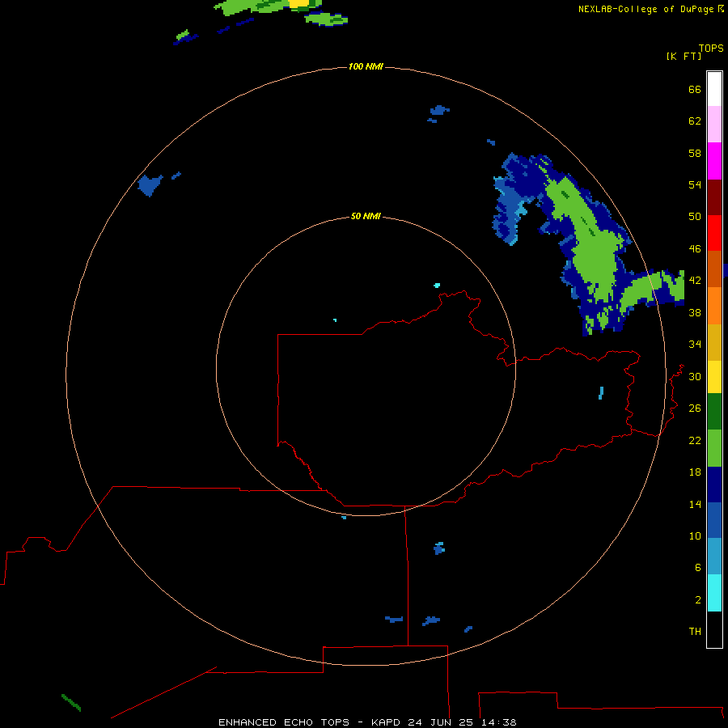Image resolution: width=728 pixels, height=728 pixels.
Task: Click the dark green streak in bottom-left corner
Action: (x=71, y=702)
